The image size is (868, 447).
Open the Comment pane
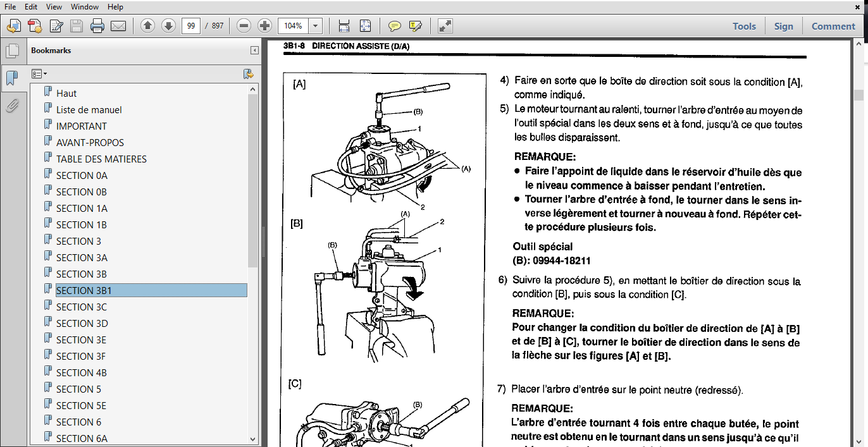833,26
